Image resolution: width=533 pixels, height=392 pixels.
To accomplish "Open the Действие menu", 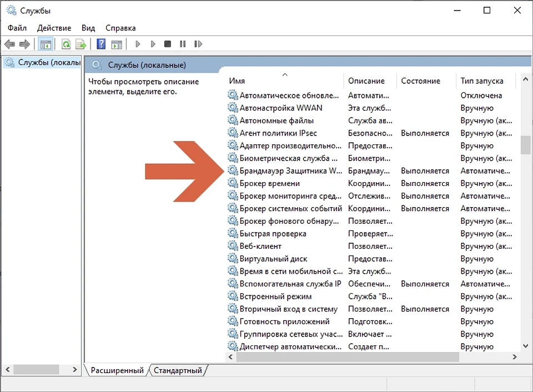I will pos(54,27).
